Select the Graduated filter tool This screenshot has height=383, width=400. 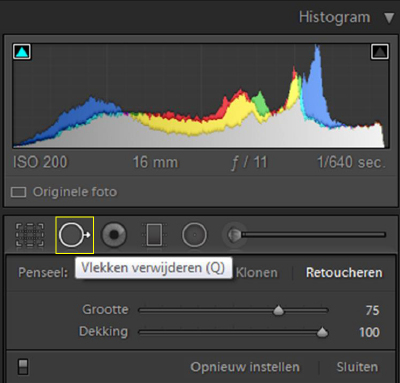[154, 235]
